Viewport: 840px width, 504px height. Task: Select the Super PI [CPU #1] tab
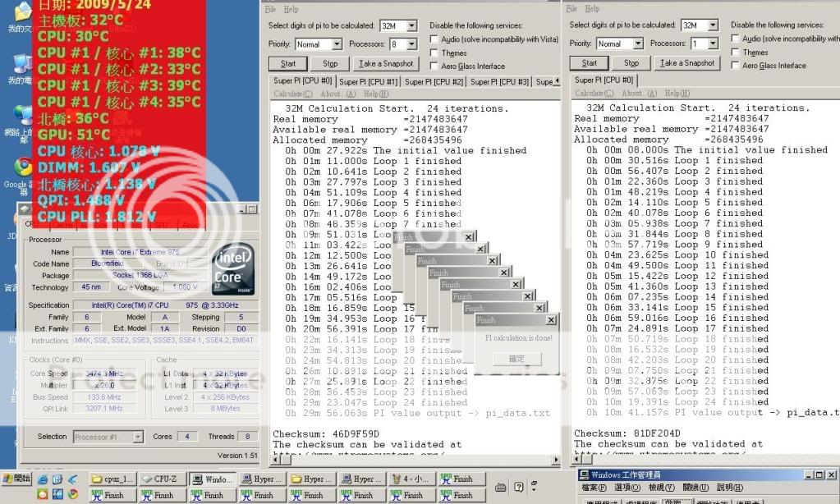coord(369,82)
